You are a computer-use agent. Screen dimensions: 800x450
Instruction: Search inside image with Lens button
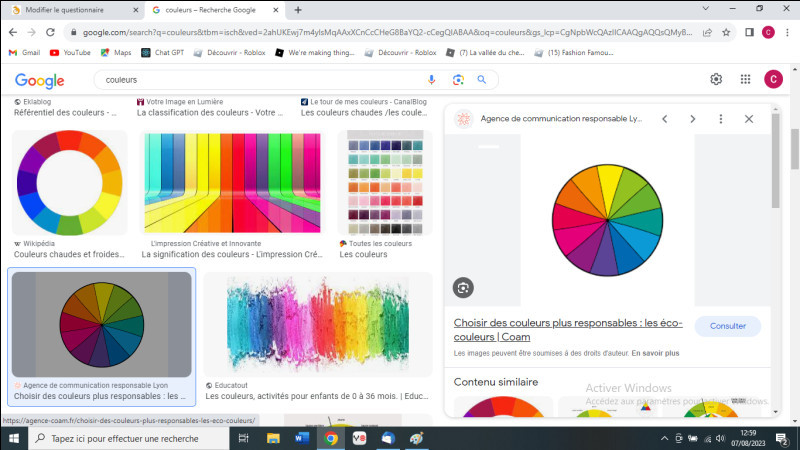point(463,288)
